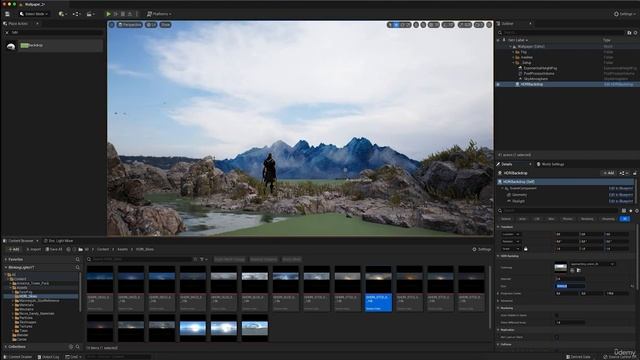
Task: Click the Add button in Content Browser
Action: [x=13, y=249]
